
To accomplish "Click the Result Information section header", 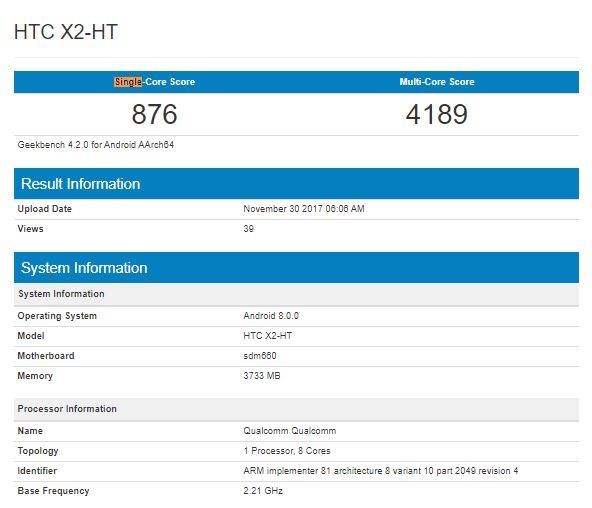I will 296,184.
